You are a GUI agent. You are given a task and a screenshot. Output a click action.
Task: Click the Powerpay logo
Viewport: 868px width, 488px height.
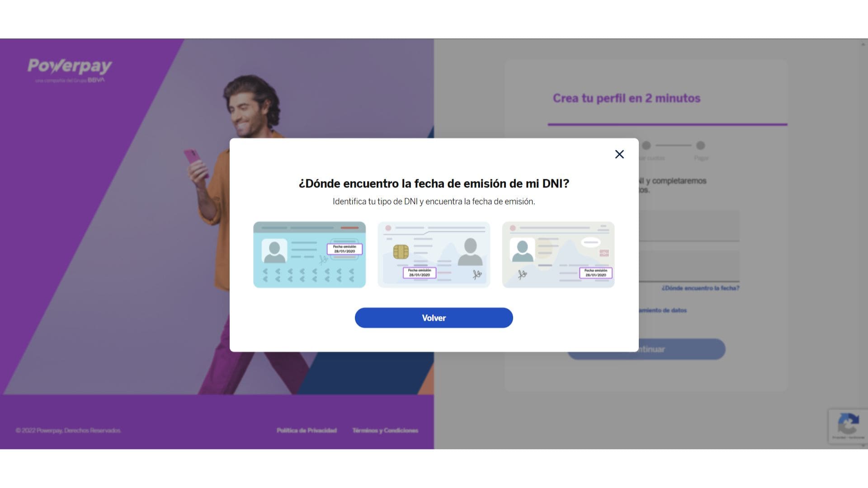(70, 70)
